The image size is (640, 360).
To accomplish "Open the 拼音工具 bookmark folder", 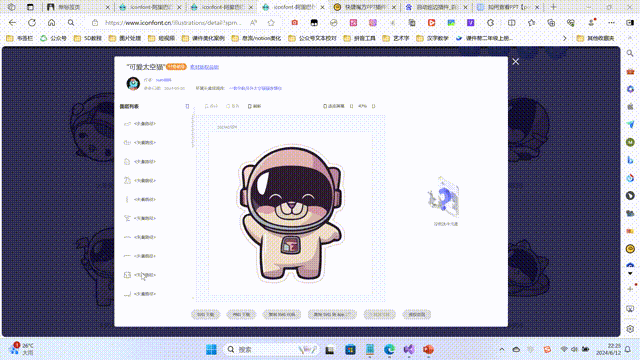I will tap(359, 38).
